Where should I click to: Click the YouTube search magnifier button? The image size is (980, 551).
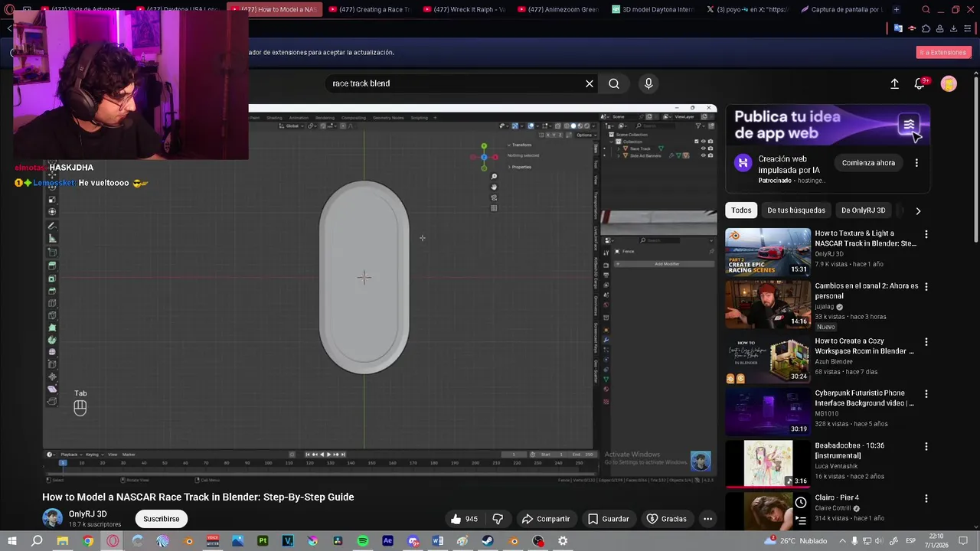tap(614, 83)
